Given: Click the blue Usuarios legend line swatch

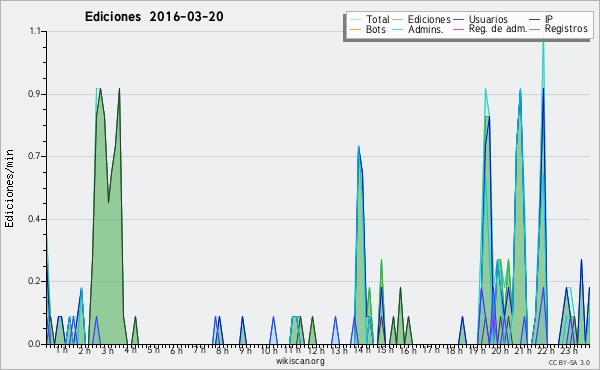Looking at the screenshot, I should tap(458, 20).
